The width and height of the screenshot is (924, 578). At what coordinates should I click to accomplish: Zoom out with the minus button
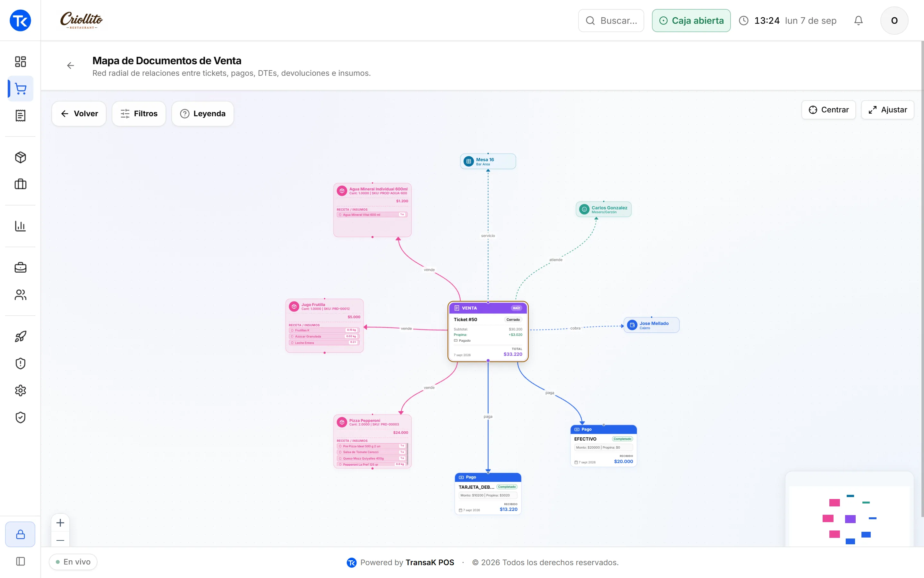coord(60,540)
